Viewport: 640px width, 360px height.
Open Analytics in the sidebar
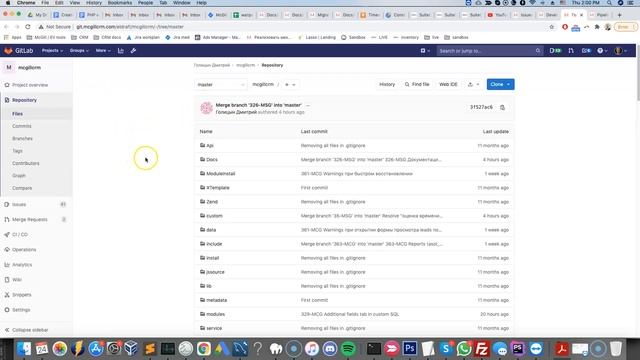coord(22,264)
